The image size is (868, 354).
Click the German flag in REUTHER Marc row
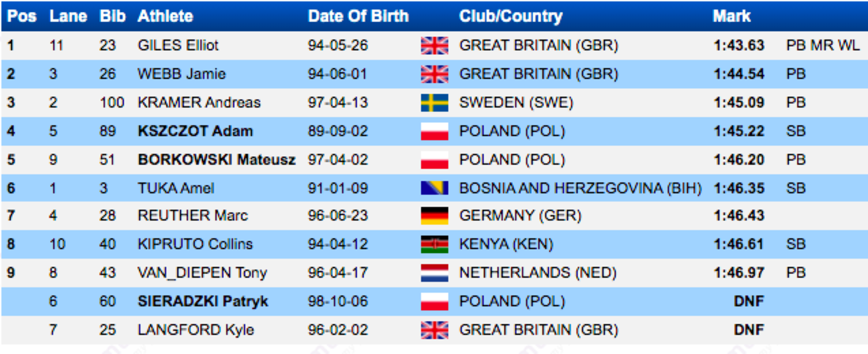(x=434, y=215)
